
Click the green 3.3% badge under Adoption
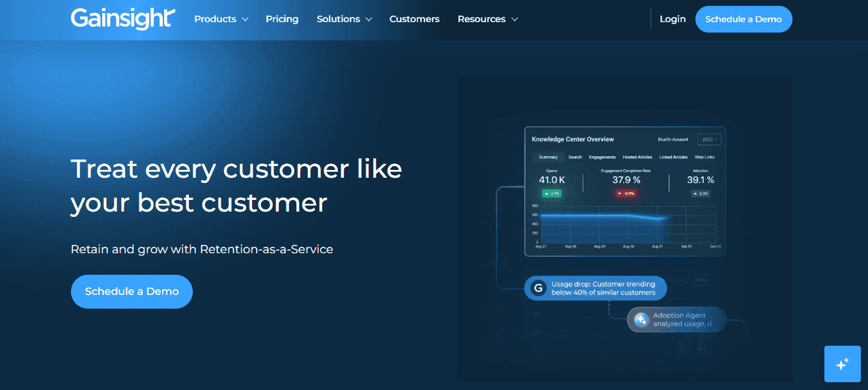[x=701, y=193]
